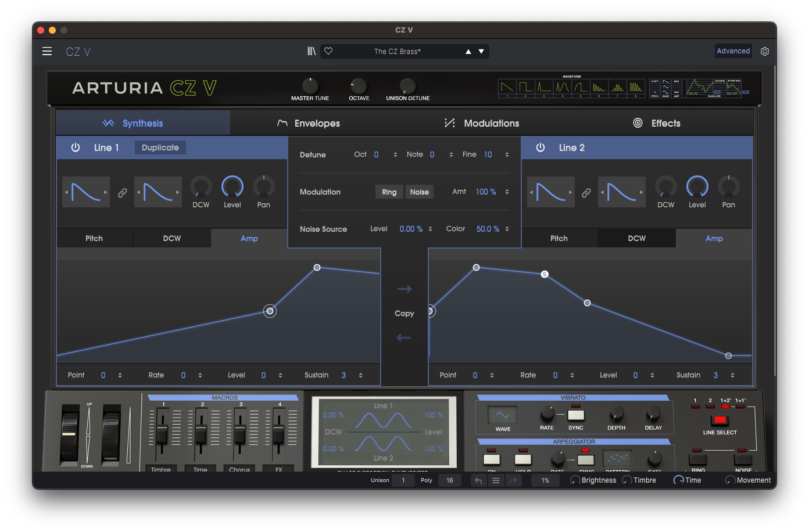Click the MASTER TUNE knob
Screen dimensions: 809x532
[x=310, y=86]
